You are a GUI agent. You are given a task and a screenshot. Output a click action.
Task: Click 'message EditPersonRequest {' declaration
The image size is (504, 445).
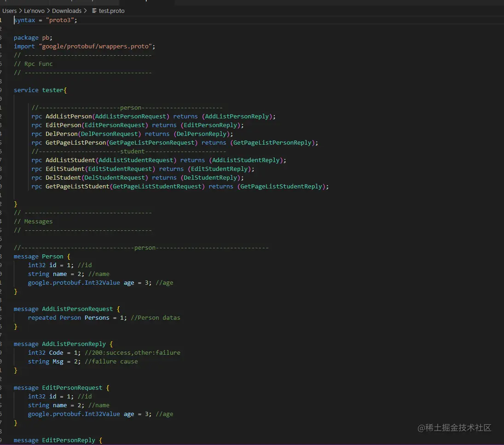(x=61, y=388)
